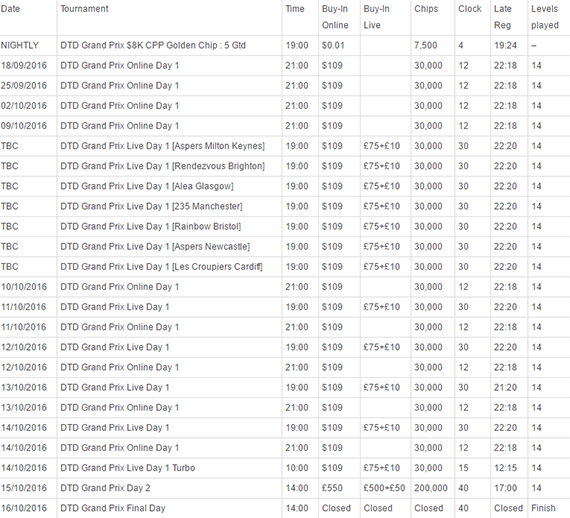This screenshot has width=570, height=518.
Task: Click the 'Clock' column header
Action: point(470,9)
